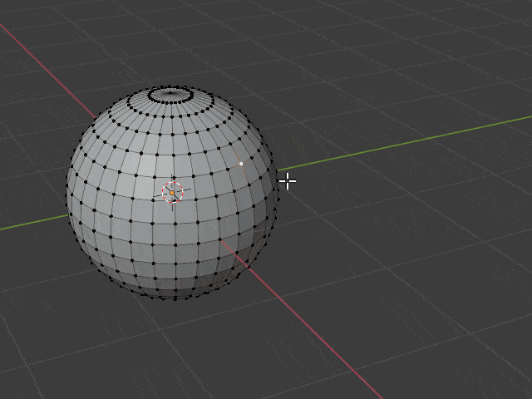Click the highlighted white vertex on the sphere

tap(241, 164)
